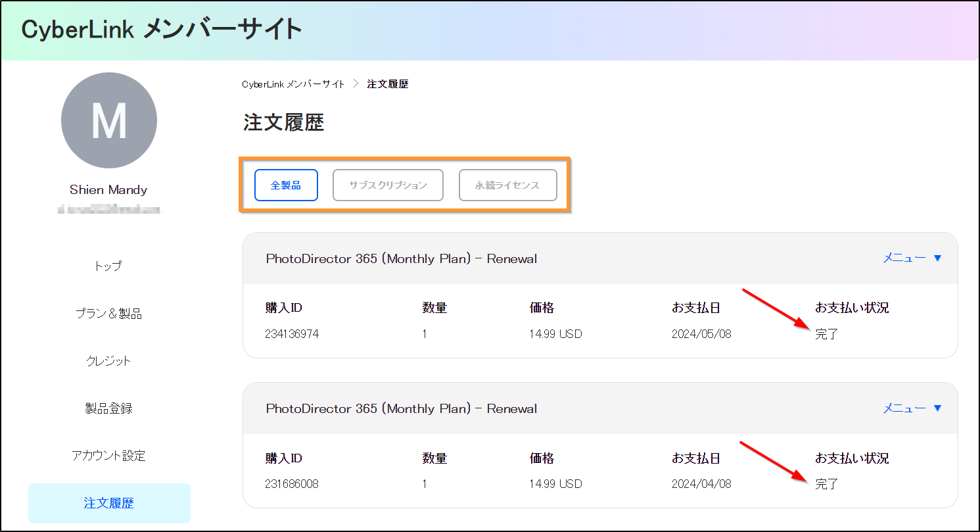Screen dimensions: 980x532
Task: Click the Shien Mandy user name
Action: point(108,190)
